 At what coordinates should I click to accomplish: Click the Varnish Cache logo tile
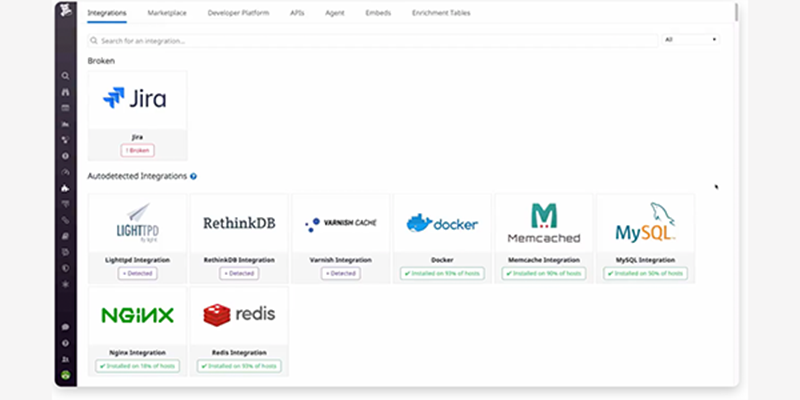[341, 223]
